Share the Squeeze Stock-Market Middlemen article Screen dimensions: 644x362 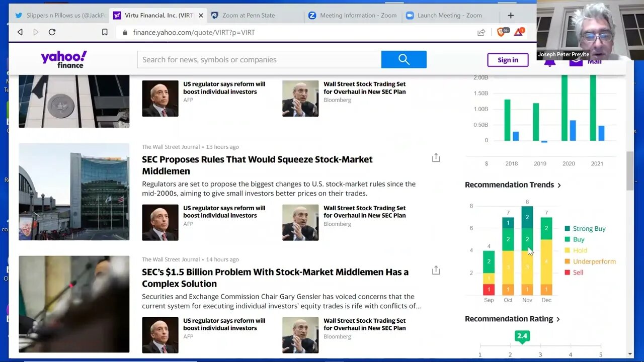click(436, 158)
